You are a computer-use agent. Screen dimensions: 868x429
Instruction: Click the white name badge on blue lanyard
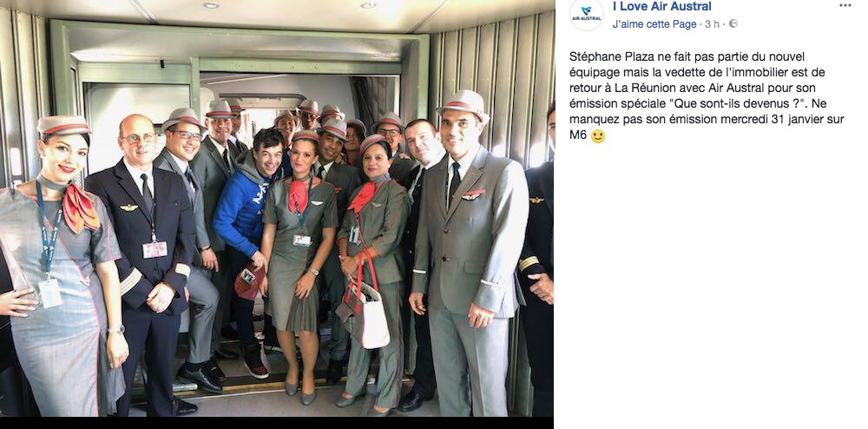(50, 294)
